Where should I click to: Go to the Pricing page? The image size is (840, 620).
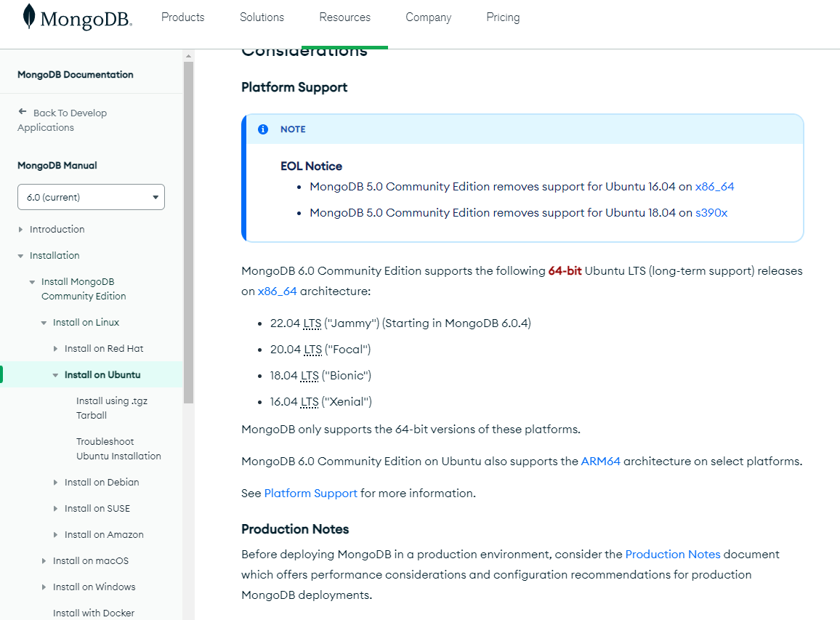coord(503,17)
